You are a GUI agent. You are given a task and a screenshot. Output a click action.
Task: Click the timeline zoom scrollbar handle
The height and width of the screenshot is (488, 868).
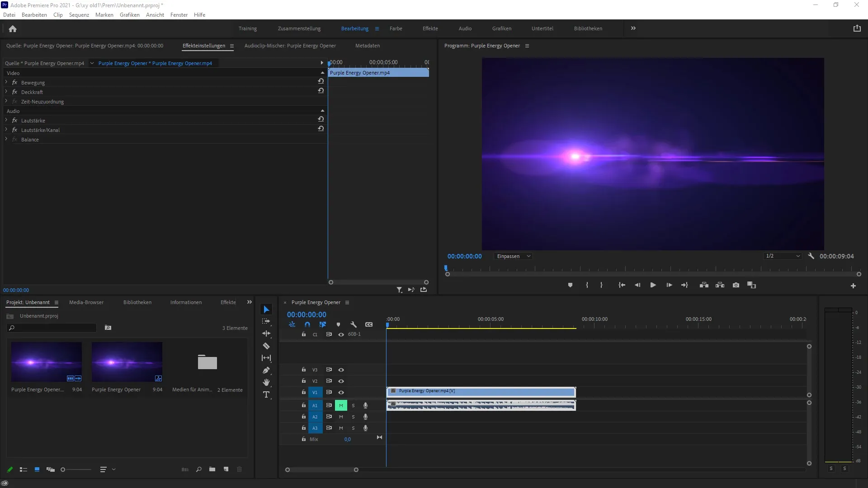tap(356, 470)
